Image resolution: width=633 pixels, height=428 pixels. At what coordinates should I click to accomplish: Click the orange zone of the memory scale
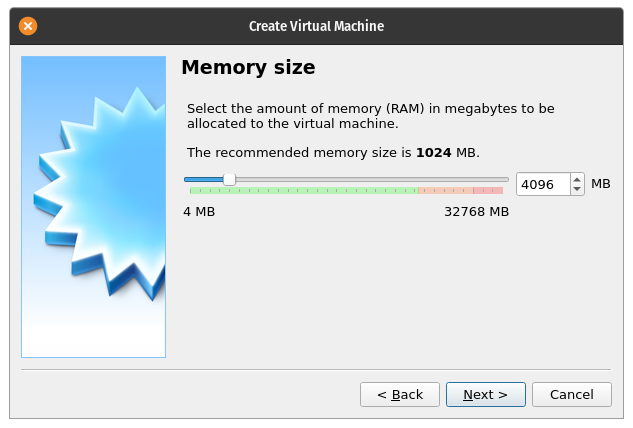(446, 190)
